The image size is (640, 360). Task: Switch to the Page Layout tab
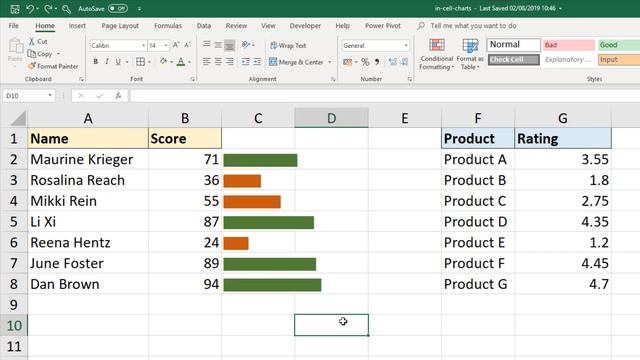pyautogui.click(x=120, y=26)
